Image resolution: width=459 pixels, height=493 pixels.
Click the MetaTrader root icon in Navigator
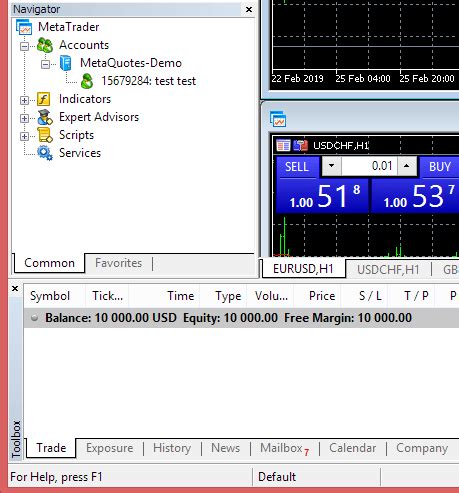[x=24, y=27]
